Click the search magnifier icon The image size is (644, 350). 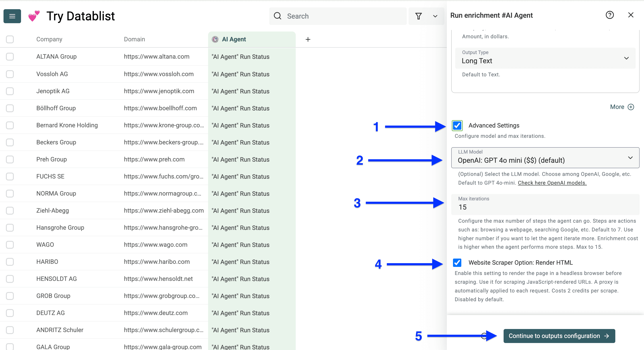(278, 16)
